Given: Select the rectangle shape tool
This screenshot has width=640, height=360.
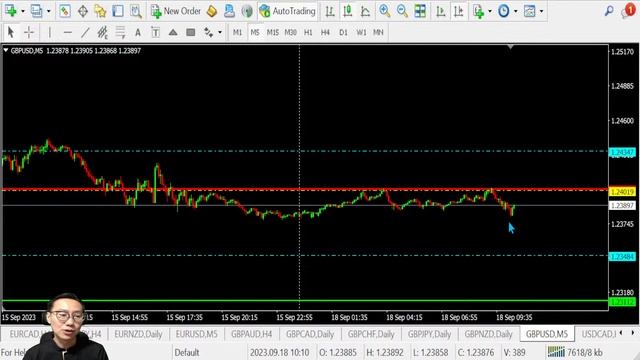Looking at the screenshot, I should 191,32.
